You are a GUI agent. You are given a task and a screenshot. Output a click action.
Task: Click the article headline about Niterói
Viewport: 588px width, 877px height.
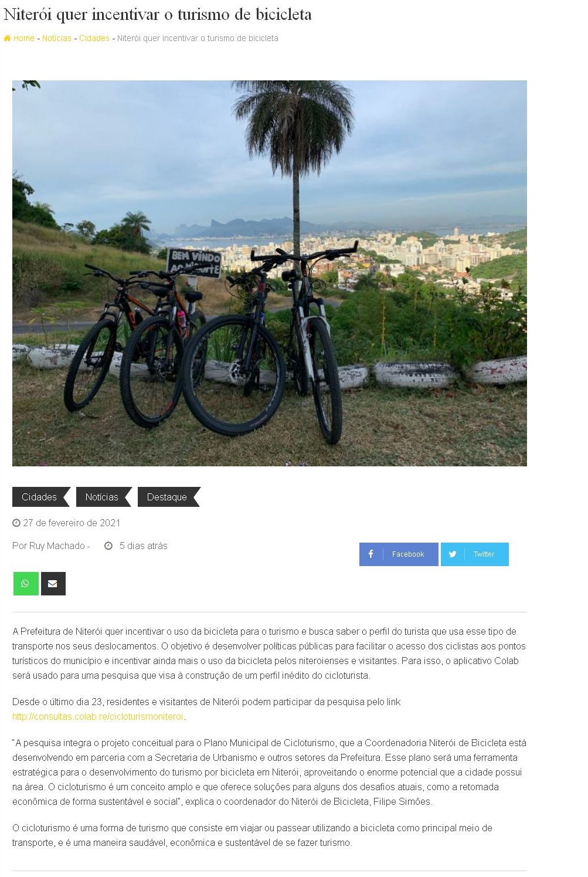(158, 14)
